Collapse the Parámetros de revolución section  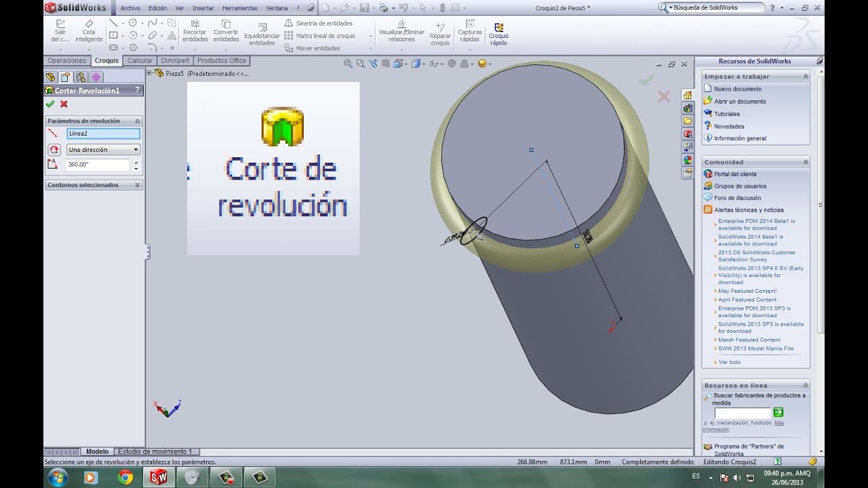pyautogui.click(x=138, y=121)
